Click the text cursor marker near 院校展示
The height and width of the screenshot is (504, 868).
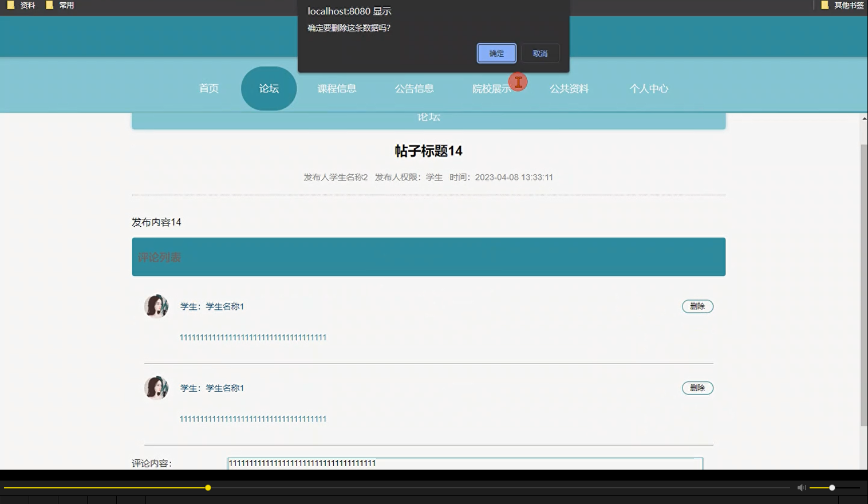518,82
